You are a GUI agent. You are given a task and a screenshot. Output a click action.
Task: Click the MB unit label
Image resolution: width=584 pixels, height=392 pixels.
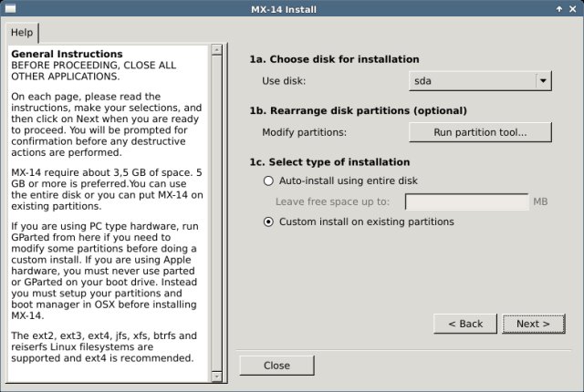(x=540, y=201)
